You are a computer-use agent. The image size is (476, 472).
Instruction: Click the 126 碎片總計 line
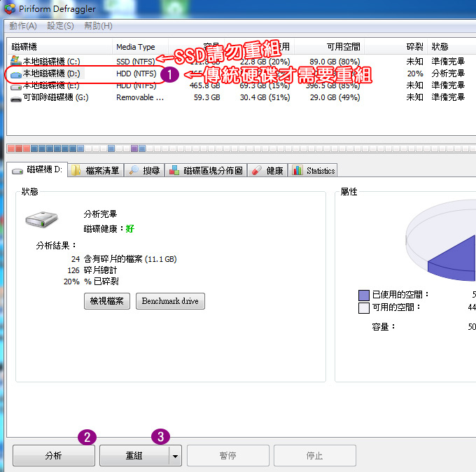pos(92,270)
